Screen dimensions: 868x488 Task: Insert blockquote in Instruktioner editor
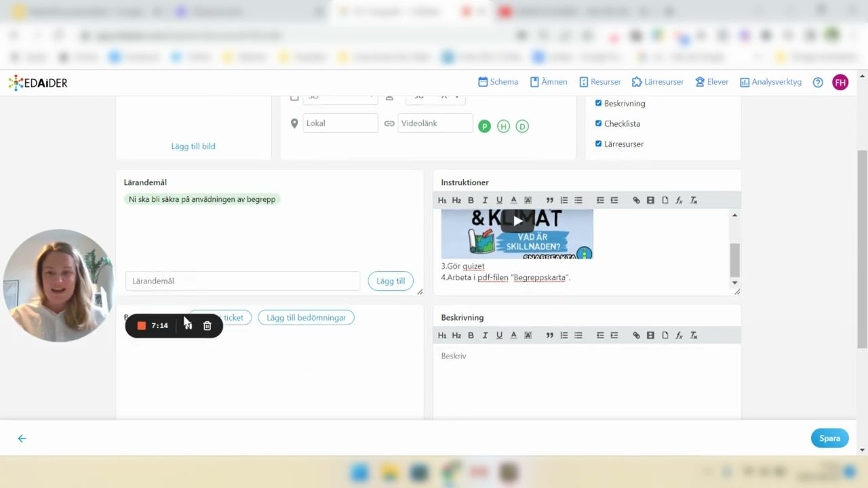point(549,201)
